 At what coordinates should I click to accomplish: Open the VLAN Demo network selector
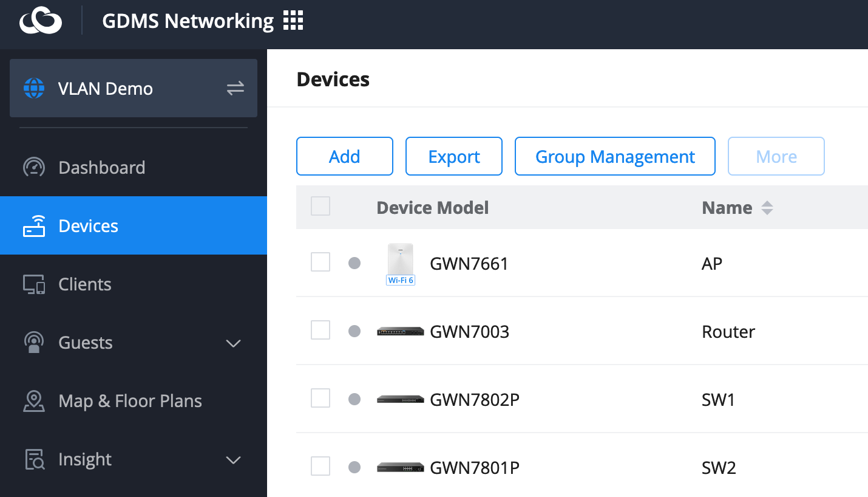(x=134, y=88)
